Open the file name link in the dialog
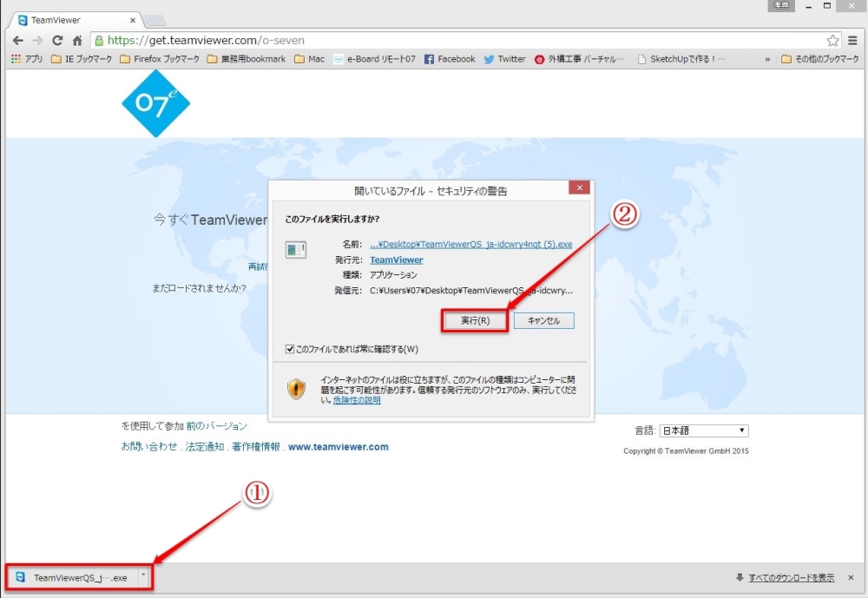 471,244
